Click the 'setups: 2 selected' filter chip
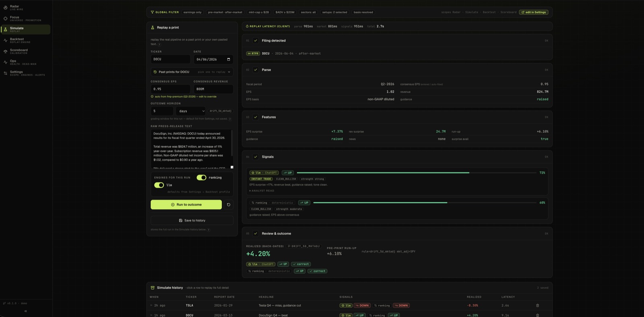644x317 pixels. click(x=334, y=12)
